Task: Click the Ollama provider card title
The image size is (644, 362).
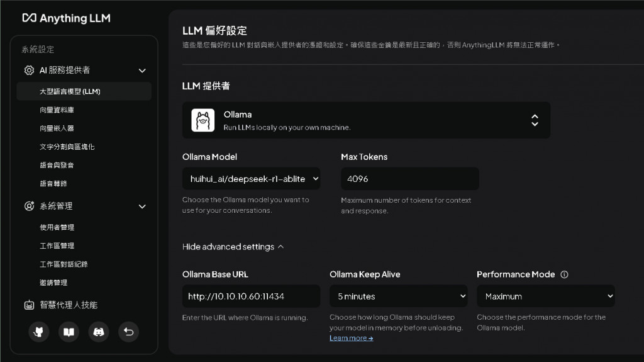Action: click(238, 115)
